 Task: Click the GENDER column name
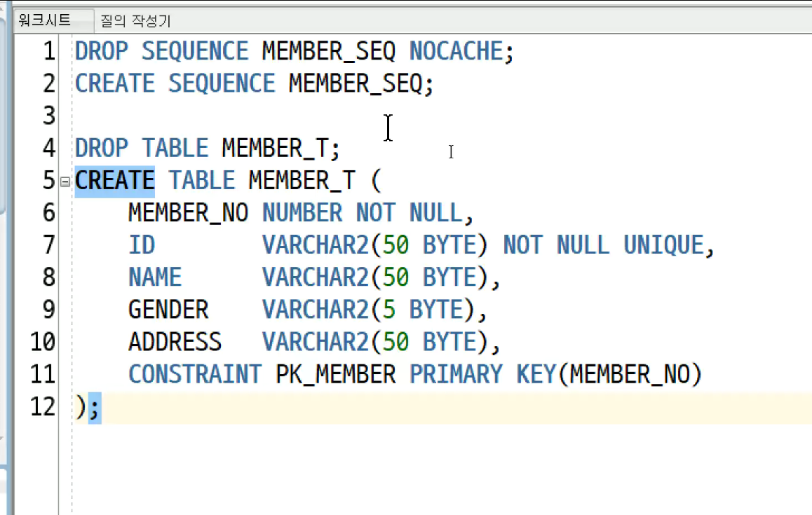tap(168, 310)
